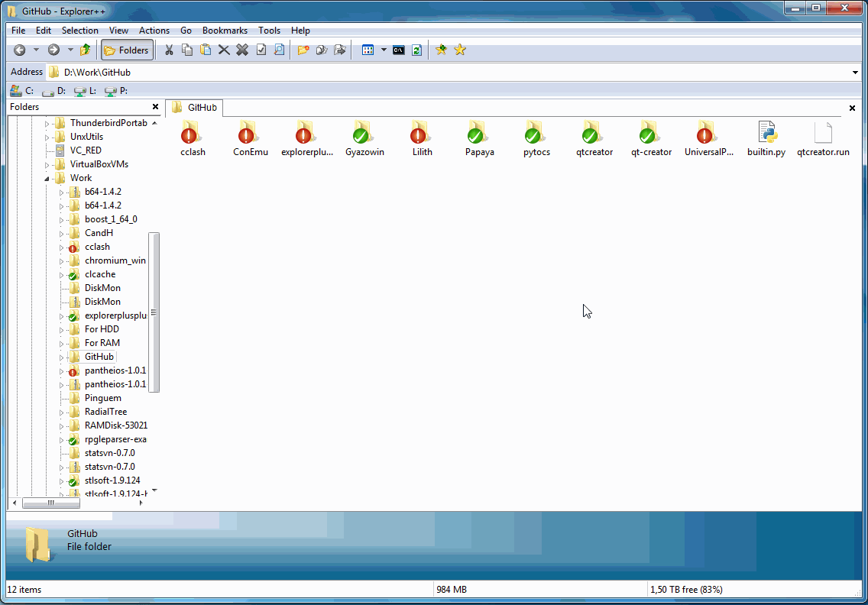This screenshot has height=605, width=868.
Task: Select CandH in folder tree
Action: (99, 233)
